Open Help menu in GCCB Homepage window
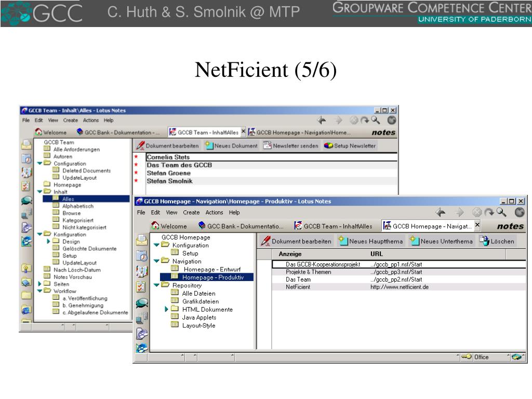This screenshot has width=532, height=399. tap(234, 212)
